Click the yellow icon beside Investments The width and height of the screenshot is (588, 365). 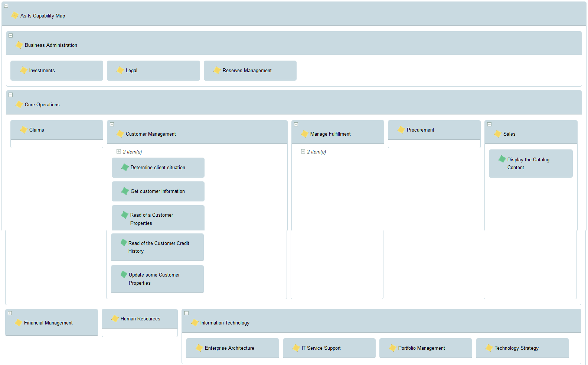click(23, 70)
